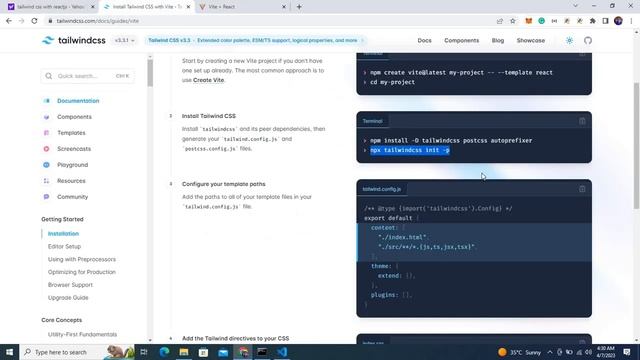Open the tab search dropdown arrow
640x360 pixels.
click(x=576, y=6)
